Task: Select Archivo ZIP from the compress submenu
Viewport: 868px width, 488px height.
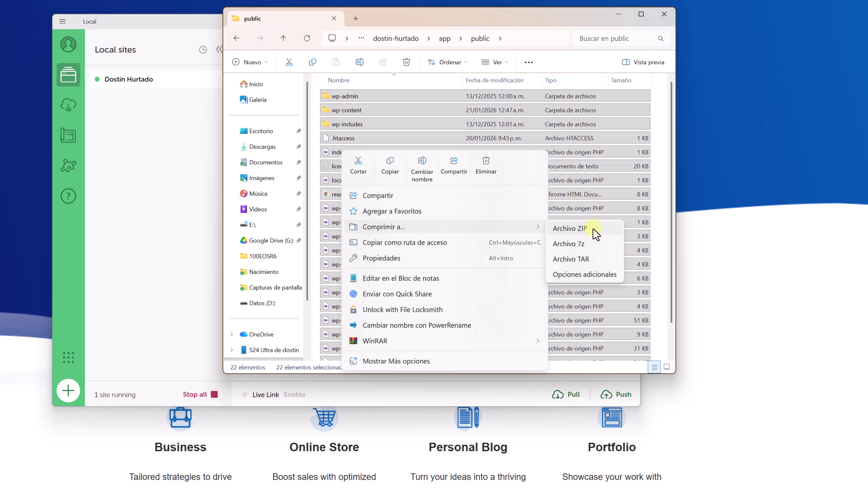Action: (569, 228)
